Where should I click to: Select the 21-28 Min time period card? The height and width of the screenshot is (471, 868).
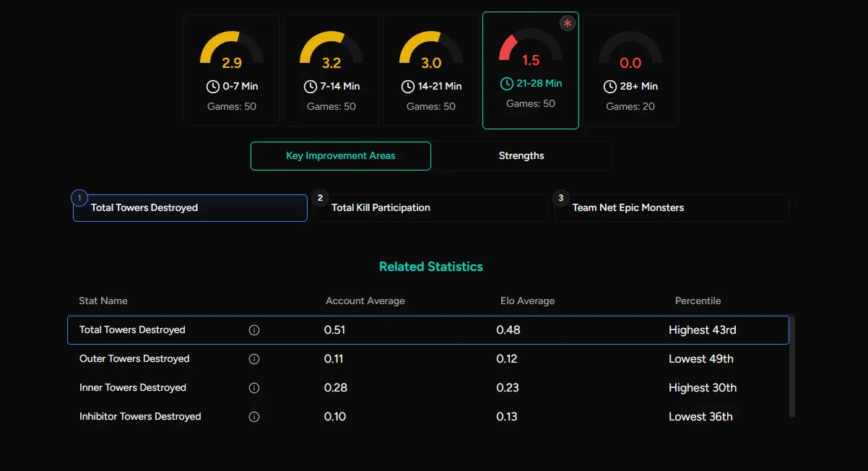coord(531,70)
